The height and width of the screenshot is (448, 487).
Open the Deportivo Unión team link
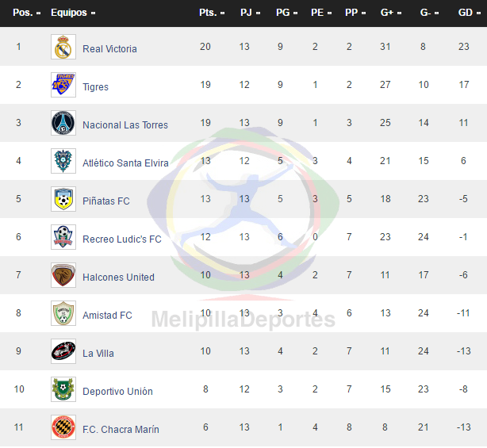[117, 391]
